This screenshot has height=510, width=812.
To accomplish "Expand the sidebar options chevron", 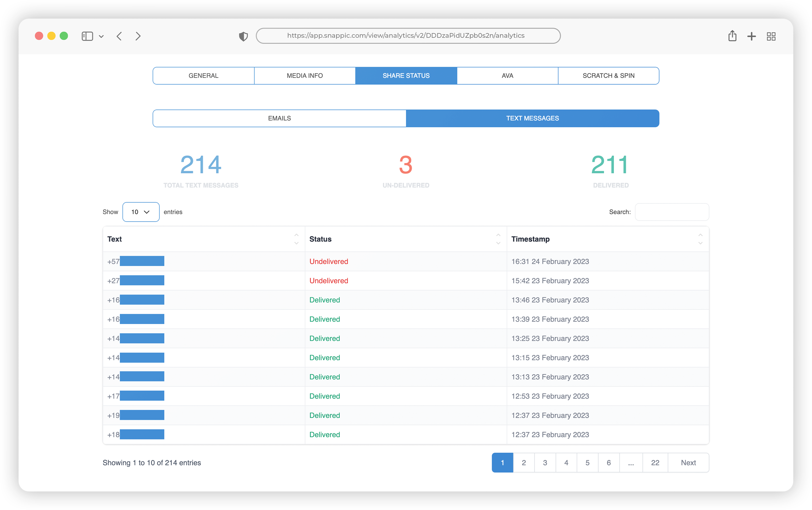I will click(x=101, y=36).
